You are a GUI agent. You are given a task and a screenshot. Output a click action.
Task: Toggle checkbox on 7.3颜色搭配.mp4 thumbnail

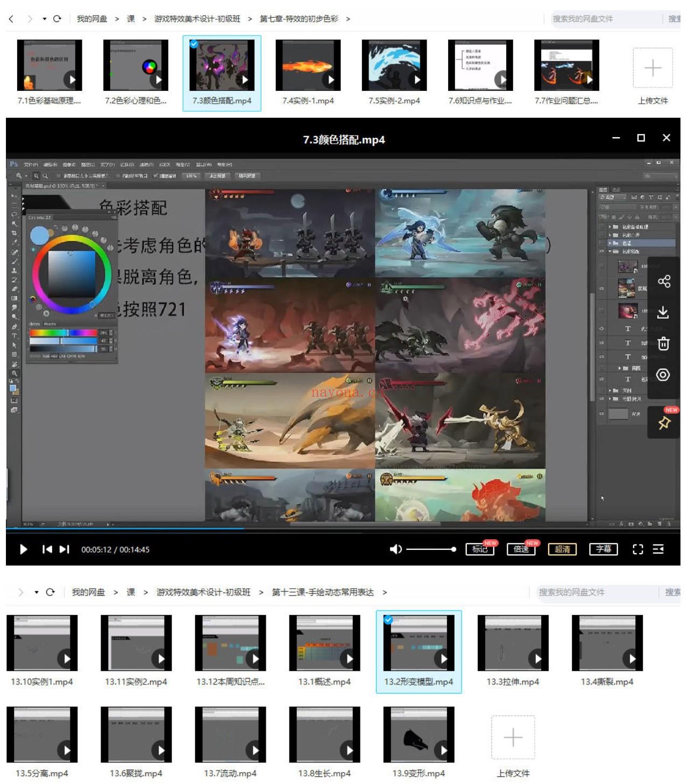coord(194,44)
